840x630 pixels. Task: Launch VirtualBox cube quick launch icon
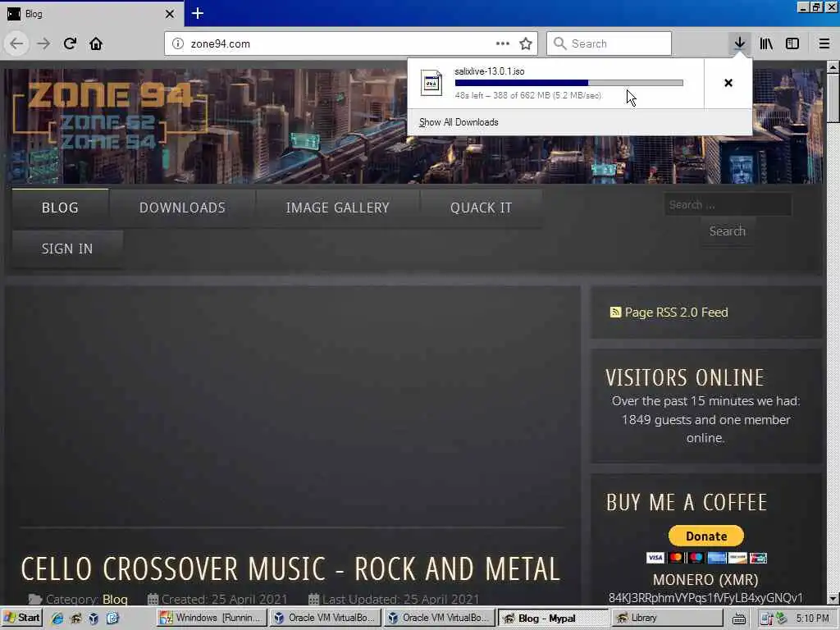[x=94, y=619]
